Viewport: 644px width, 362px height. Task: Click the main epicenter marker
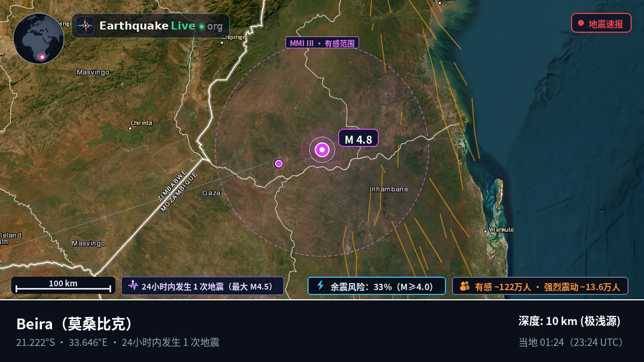[322, 150]
